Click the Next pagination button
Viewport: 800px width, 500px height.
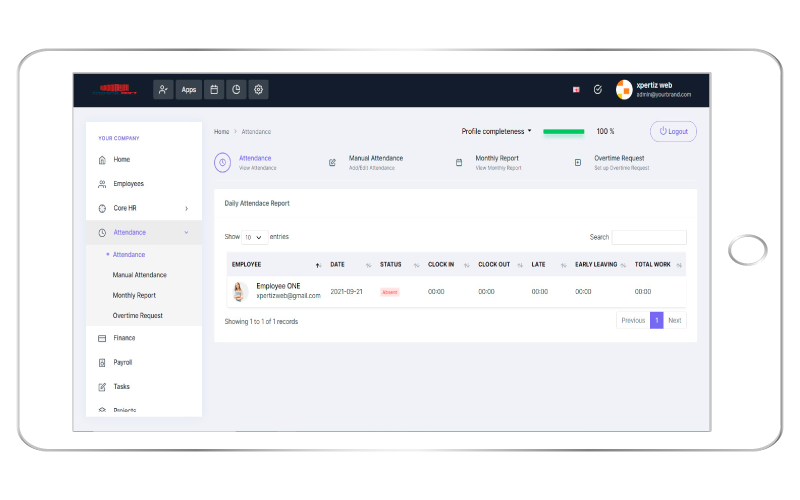pos(675,320)
